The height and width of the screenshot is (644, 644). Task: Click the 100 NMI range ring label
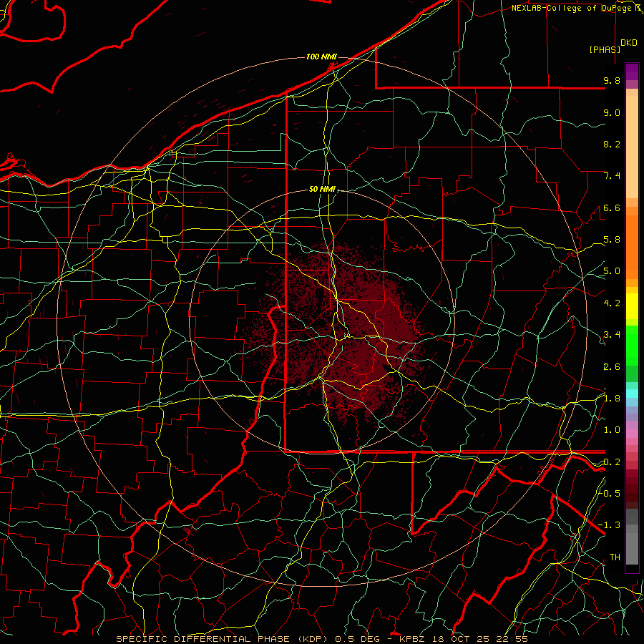321,57
